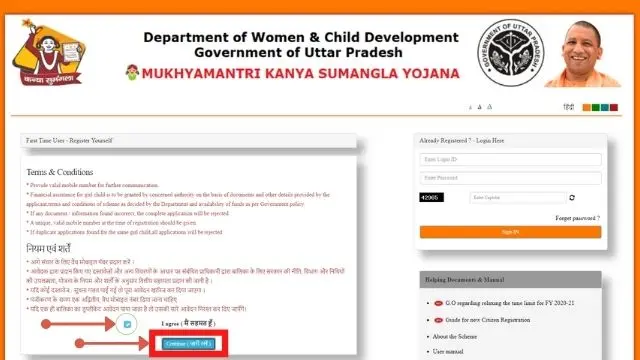Focus the 'Enter Captcha' field
Screen dimensions: 640x360
[518, 198]
